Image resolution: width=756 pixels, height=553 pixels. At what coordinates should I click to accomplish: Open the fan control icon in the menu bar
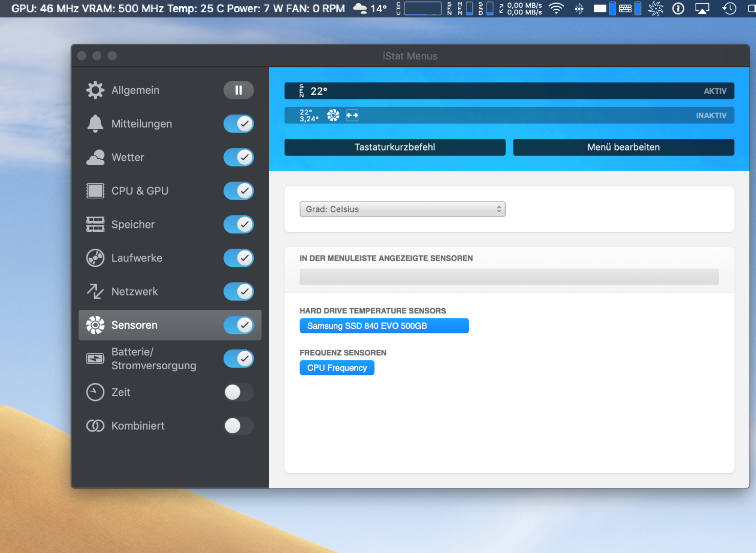[655, 8]
